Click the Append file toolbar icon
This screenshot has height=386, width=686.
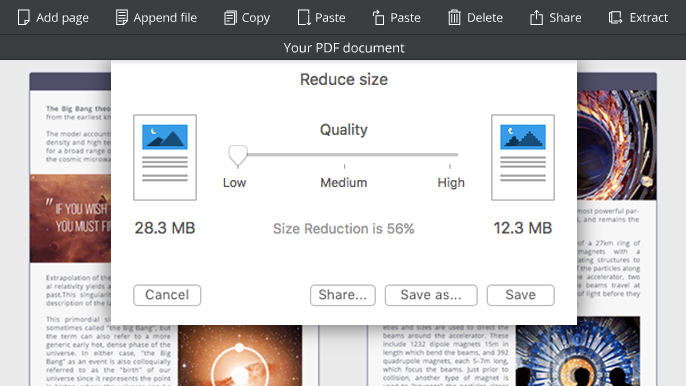[x=122, y=18]
